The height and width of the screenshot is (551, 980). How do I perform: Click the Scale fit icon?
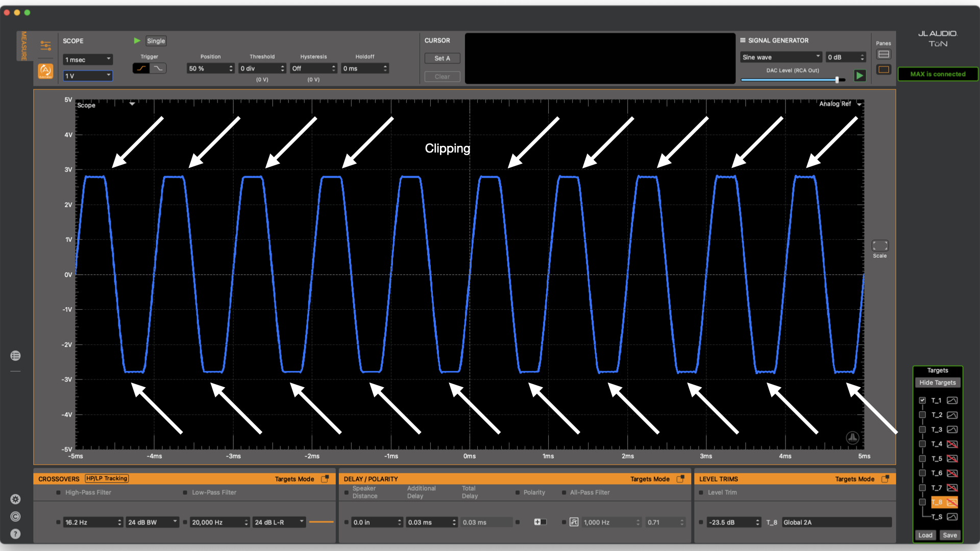[880, 246]
